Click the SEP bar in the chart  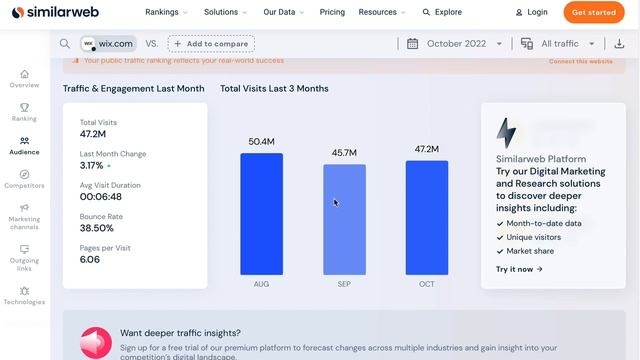pyautogui.click(x=344, y=220)
